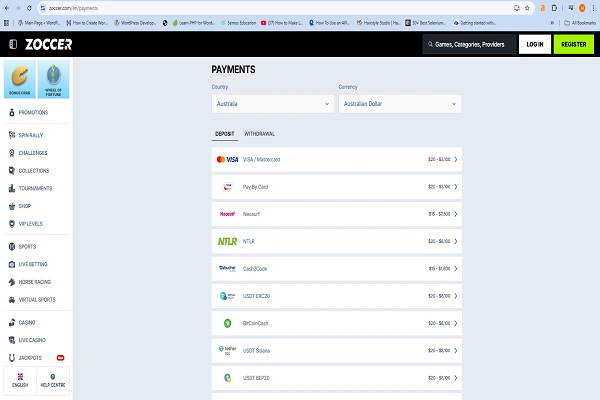
Task: Click the Sports ball icon
Action: tap(12, 247)
